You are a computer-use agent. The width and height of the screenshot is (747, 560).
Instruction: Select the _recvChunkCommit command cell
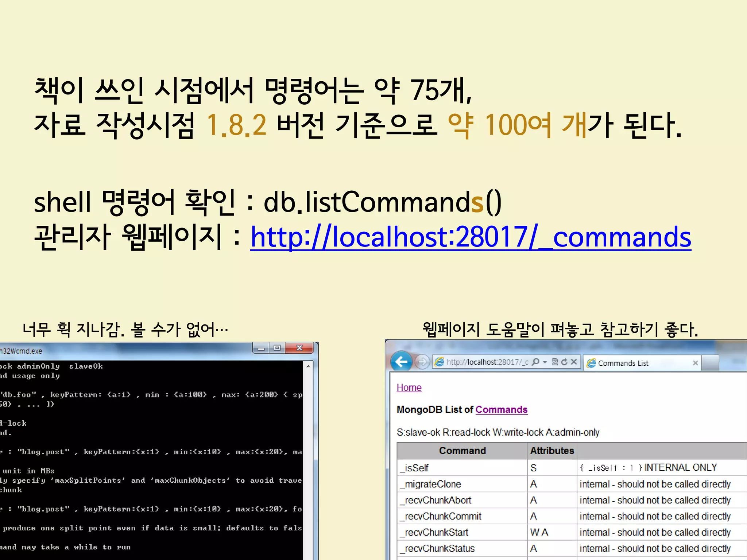coord(462,516)
